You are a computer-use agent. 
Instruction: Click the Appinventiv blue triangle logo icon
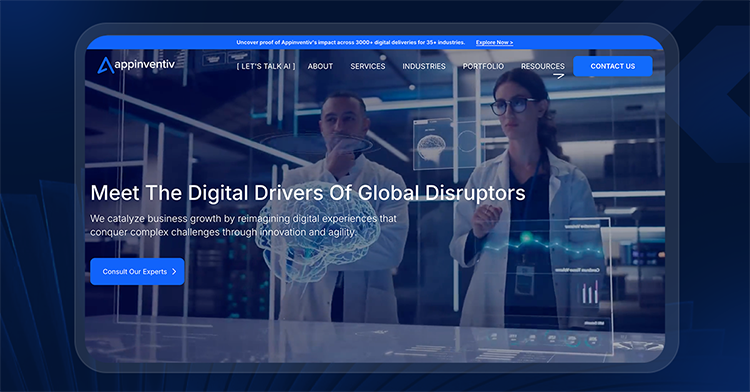click(105, 65)
